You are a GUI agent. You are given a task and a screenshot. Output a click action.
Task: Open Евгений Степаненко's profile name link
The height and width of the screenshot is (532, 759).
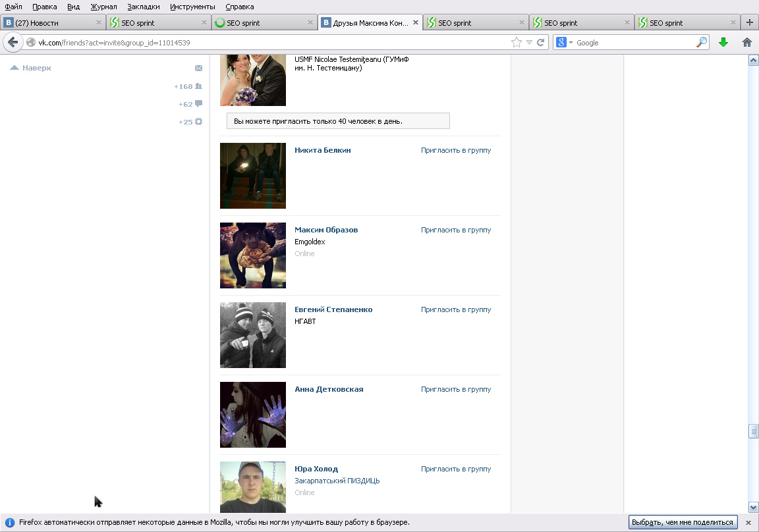tap(333, 309)
